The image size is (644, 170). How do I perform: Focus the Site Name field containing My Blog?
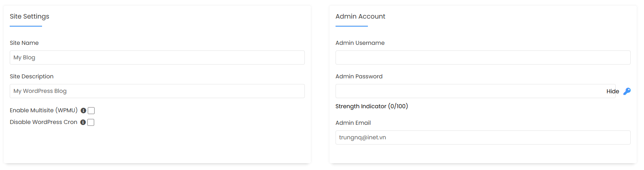click(157, 57)
